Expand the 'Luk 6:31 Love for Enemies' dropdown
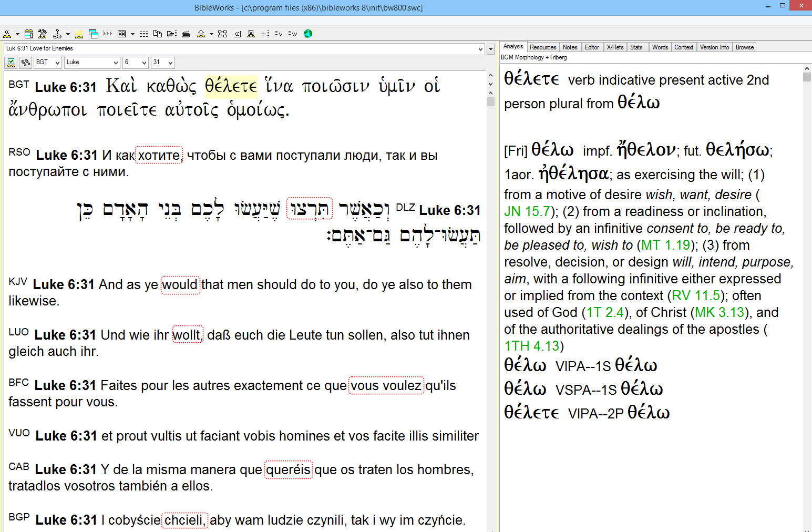Image resolution: width=812 pixels, height=532 pixels. [x=480, y=49]
